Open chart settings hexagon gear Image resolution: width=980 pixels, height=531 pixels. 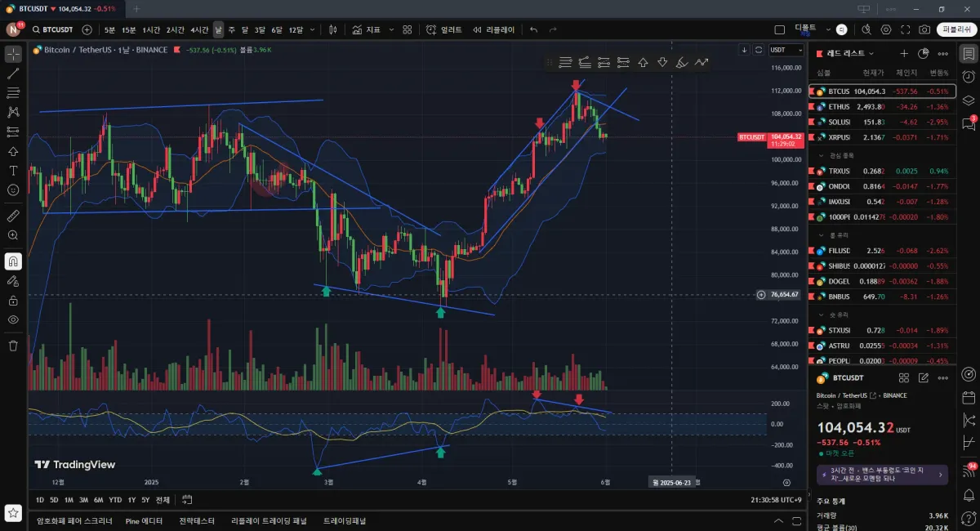pyautogui.click(x=886, y=29)
